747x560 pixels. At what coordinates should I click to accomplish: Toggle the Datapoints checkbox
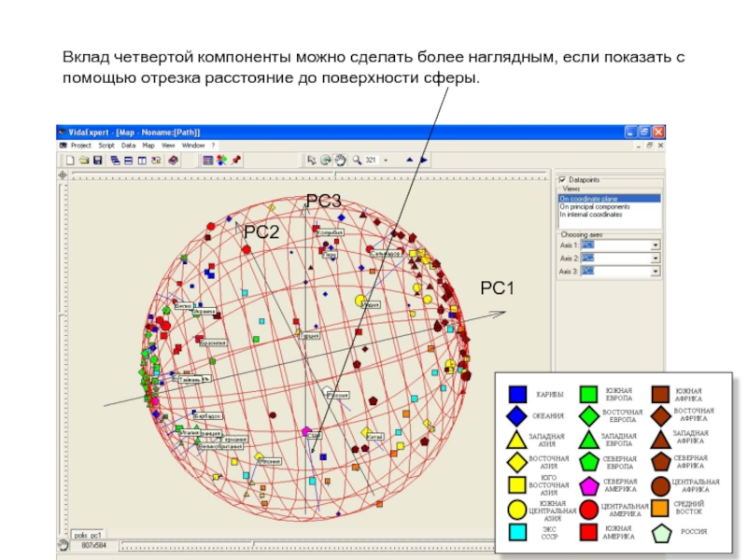tap(562, 179)
